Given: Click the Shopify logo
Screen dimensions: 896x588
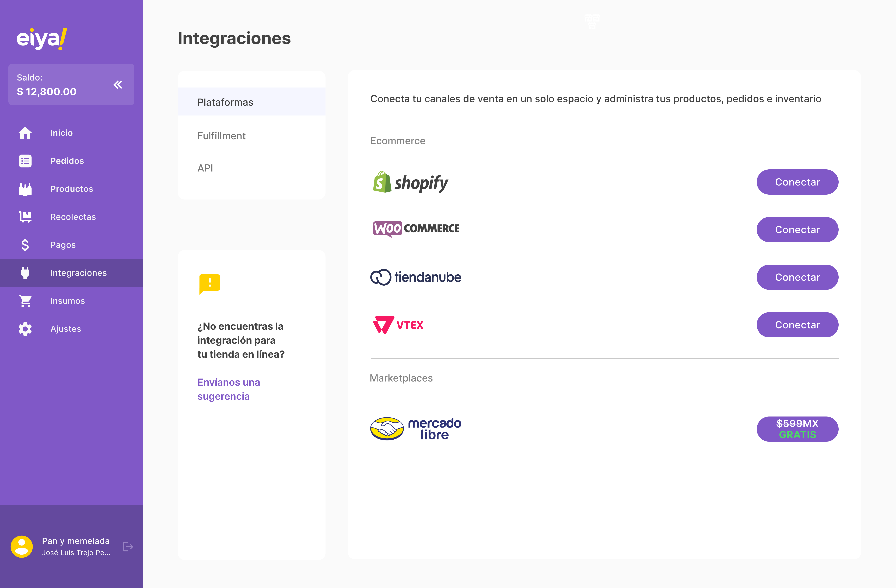Looking at the screenshot, I should (x=410, y=182).
